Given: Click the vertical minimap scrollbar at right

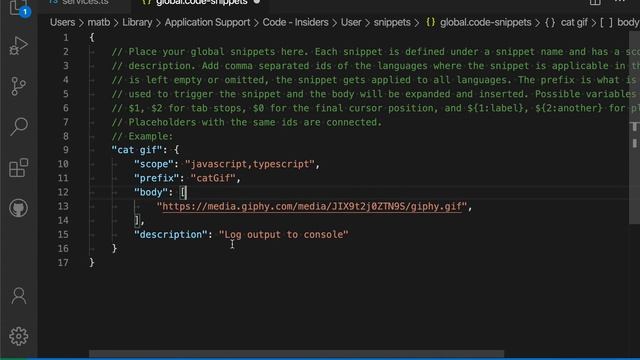Looking at the screenshot, I should [634, 128].
